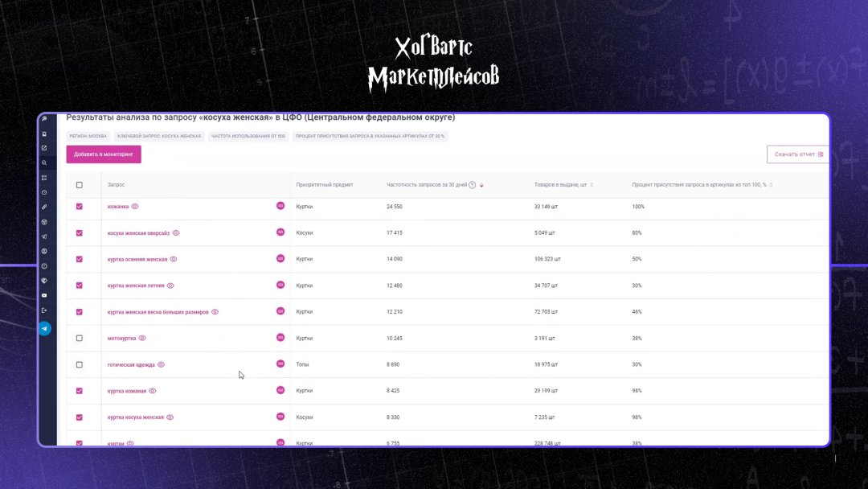Click the Добавить в мониторинг button

click(104, 154)
